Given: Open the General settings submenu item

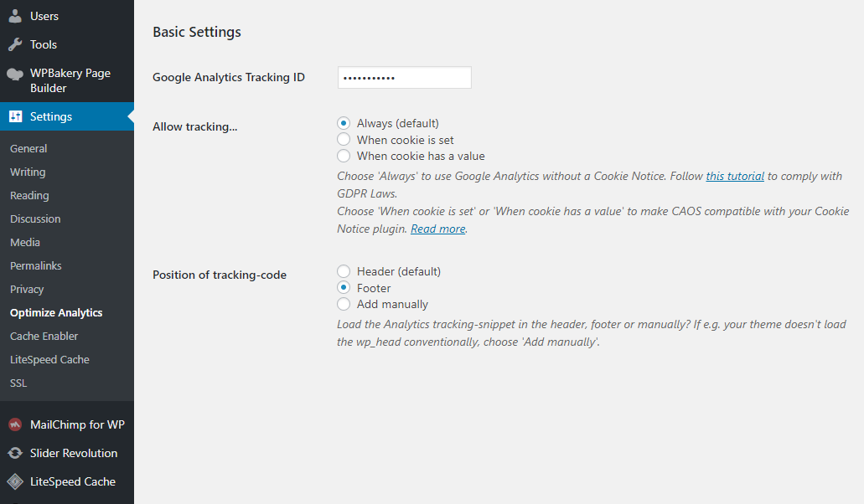Looking at the screenshot, I should (28, 148).
